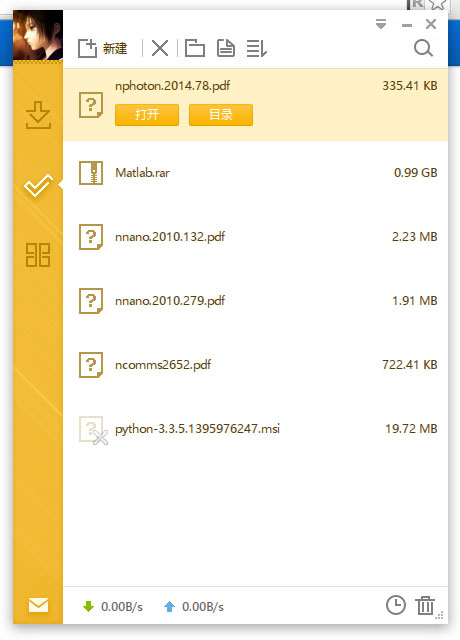The height and width of the screenshot is (640, 460).
Task: Click the search magnifier icon
Action: click(x=423, y=48)
